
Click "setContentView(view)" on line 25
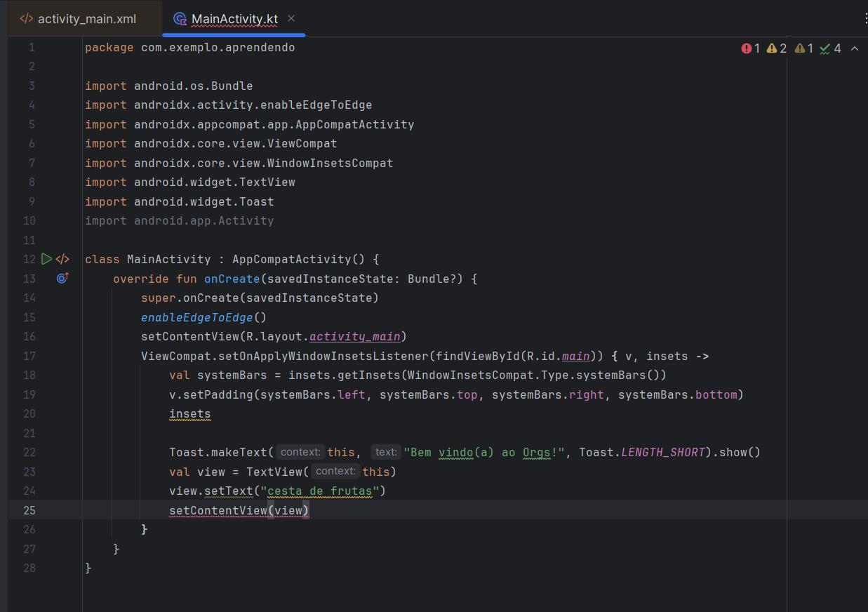point(239,510)
